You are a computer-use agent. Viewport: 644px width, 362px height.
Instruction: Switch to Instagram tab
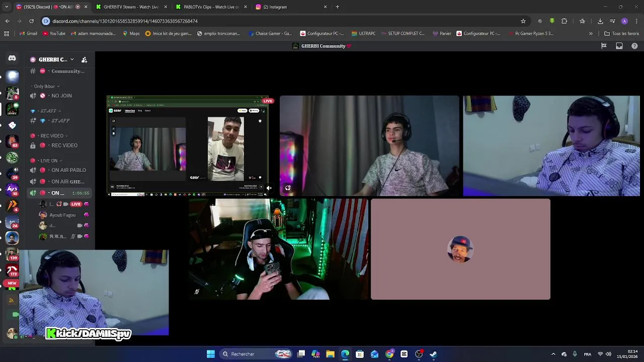[291, 7]
